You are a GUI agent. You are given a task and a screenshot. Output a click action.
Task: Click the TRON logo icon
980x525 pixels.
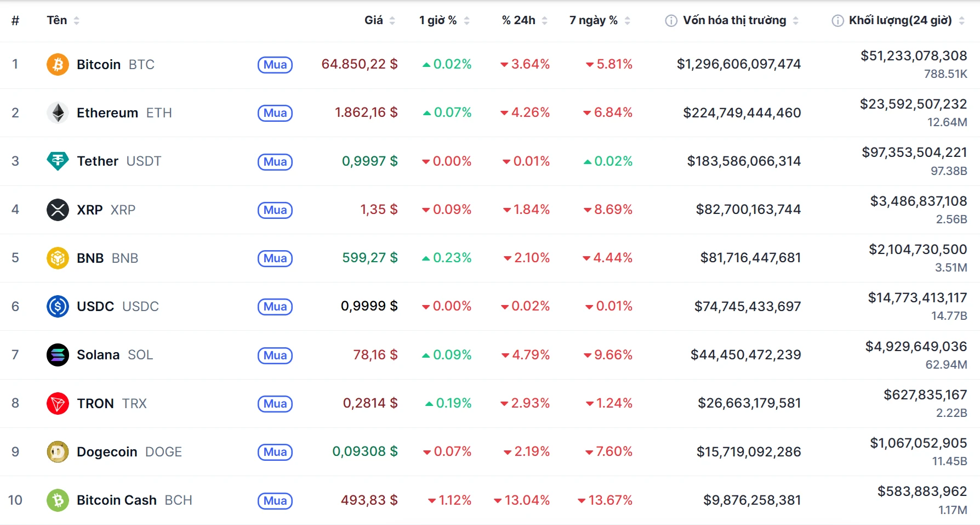click(x=58, y=403)
